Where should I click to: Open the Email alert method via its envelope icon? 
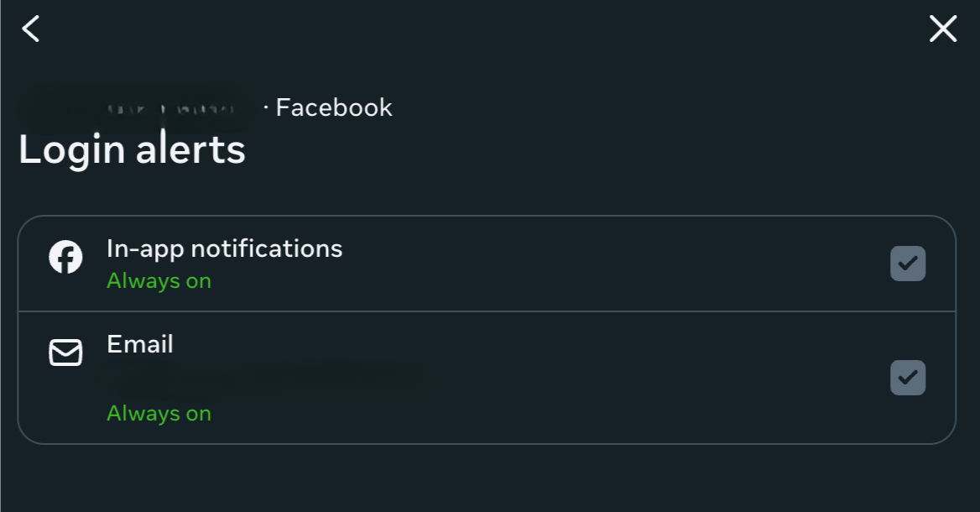pyautogui.click(x=66, y=353)
